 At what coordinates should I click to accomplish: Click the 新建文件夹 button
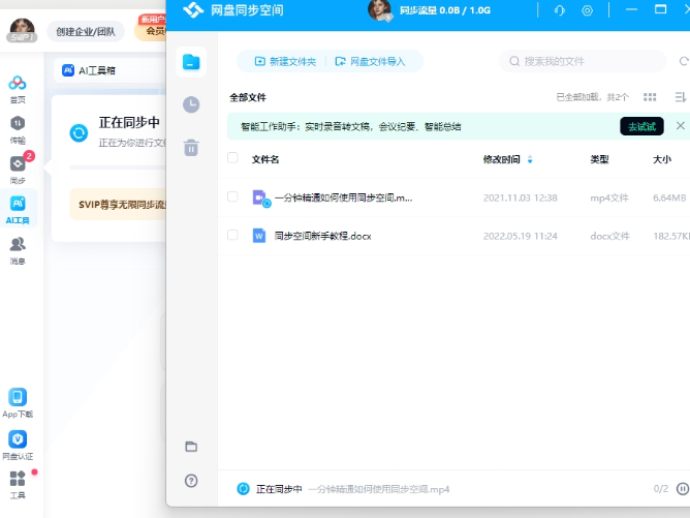[x=285, y=62]
